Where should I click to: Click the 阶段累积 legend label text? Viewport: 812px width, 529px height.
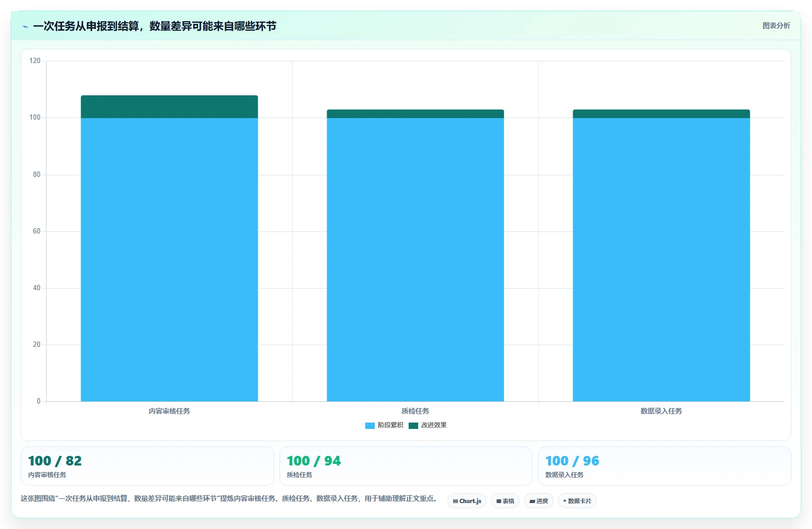click(391, 425)
